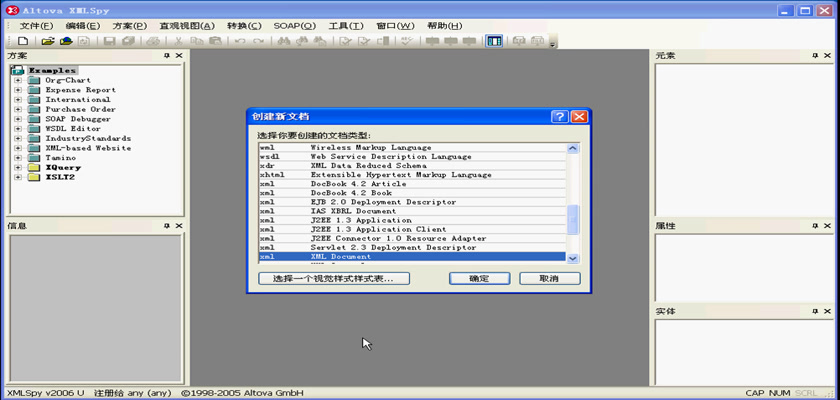This screenshot has width=840, height=400.
Task: Open the 编辑(E) menu
Action: (x=82, y=26)
